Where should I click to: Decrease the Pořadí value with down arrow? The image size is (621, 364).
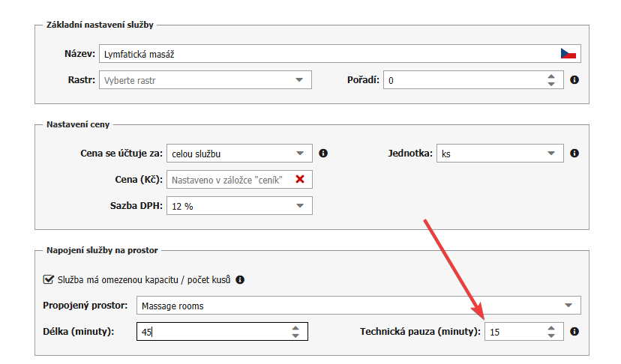point(551,84)
